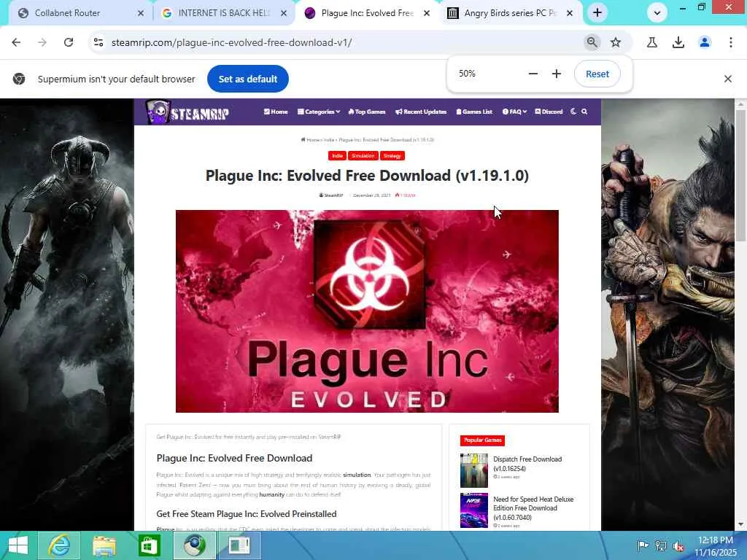Image resolution: width=747 pixels, height=560 pixels.
Task: Click the network tray icon
Action: tap(661, 545)
